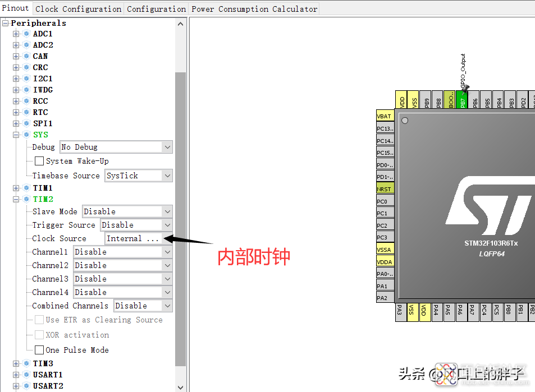The image size is (535, 392).
Task: Click the peripherals panel scrollbar thumb
Action: pyautogui.click(x=181, y=219)
